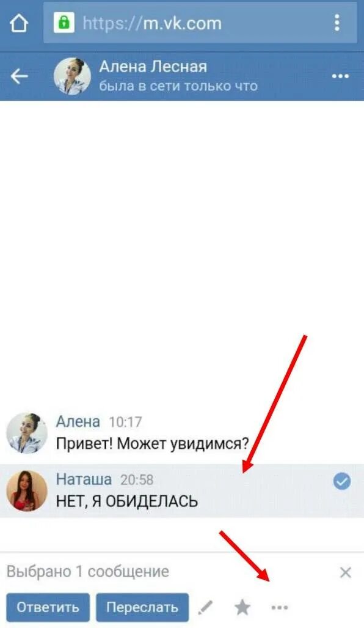
Task: Go back using the left arrow
Action: click(x=19, y=76)
